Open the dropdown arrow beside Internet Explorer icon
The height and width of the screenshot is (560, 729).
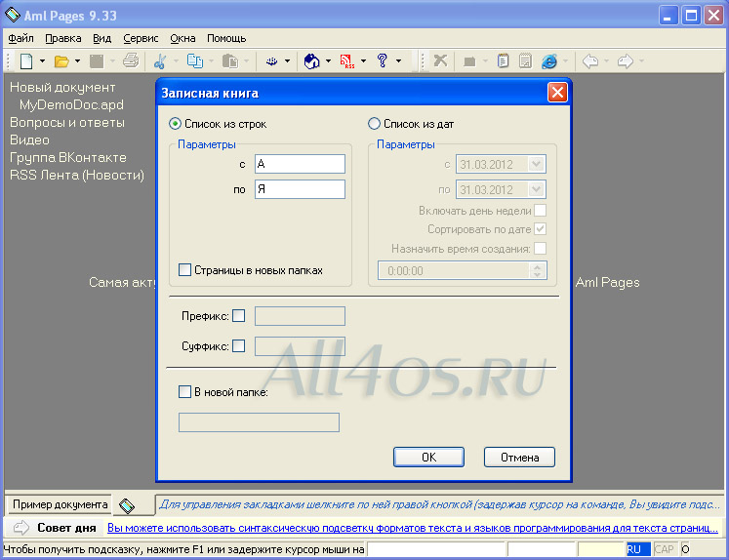(x=566, y=60)
